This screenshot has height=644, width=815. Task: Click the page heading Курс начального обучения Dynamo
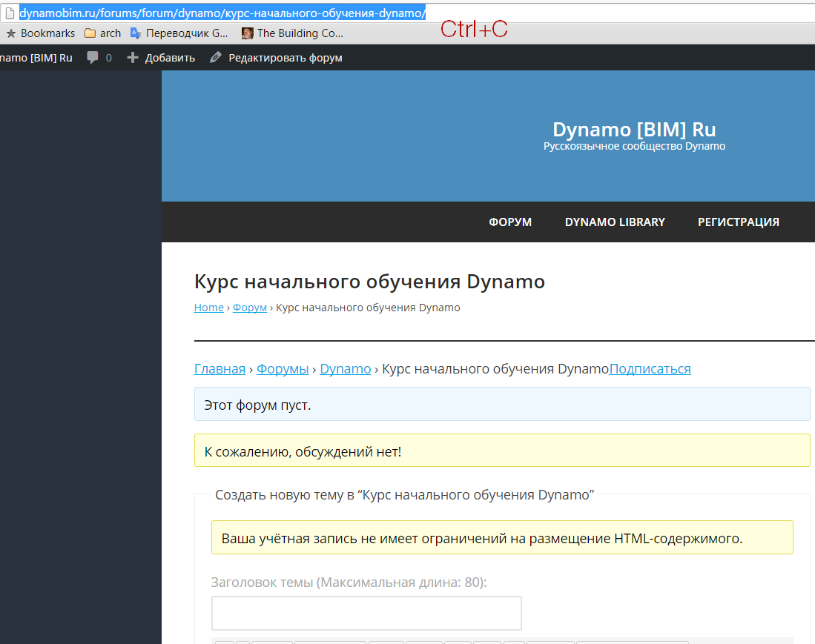pos(369,282)
